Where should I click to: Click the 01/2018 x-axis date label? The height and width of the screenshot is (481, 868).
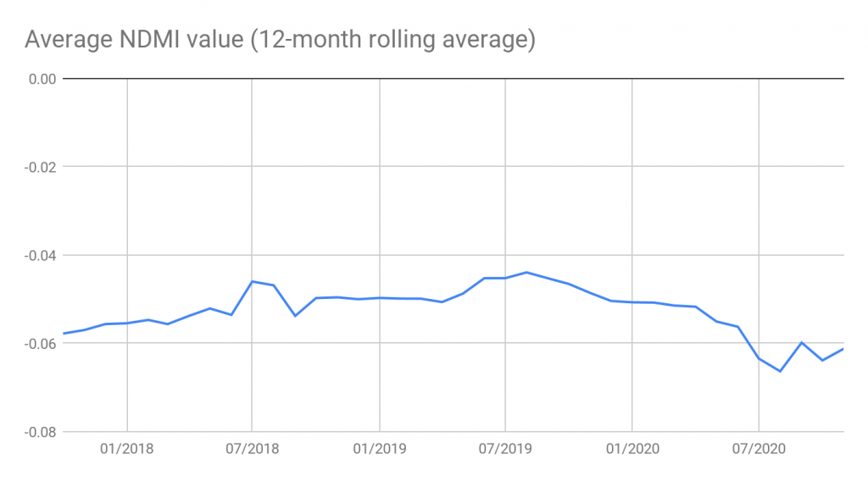click(126, 449)
